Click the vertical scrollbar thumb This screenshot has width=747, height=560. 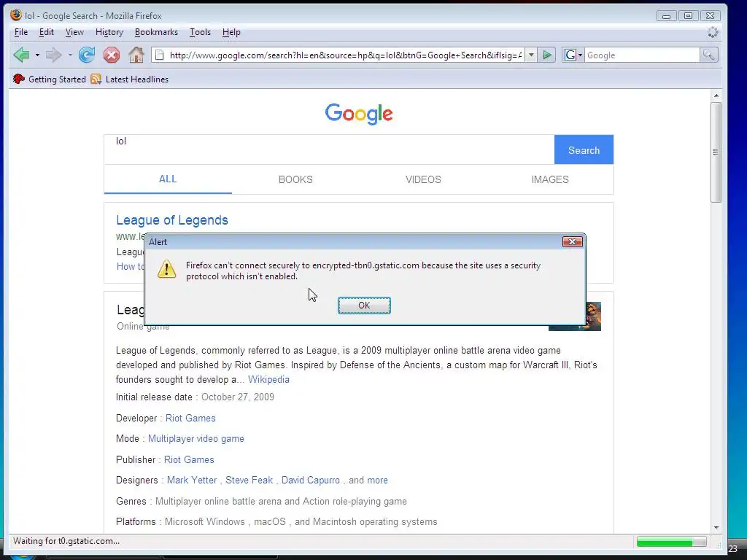click(x=716, y=152)
